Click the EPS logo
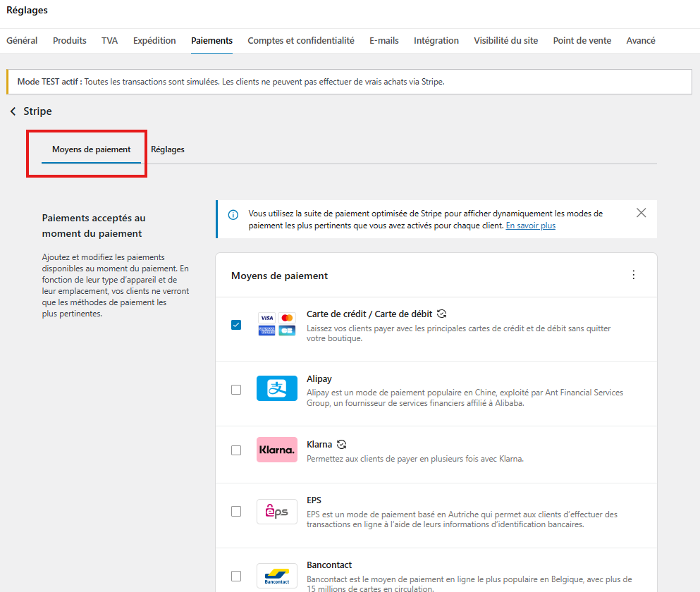 coord(277,511)
